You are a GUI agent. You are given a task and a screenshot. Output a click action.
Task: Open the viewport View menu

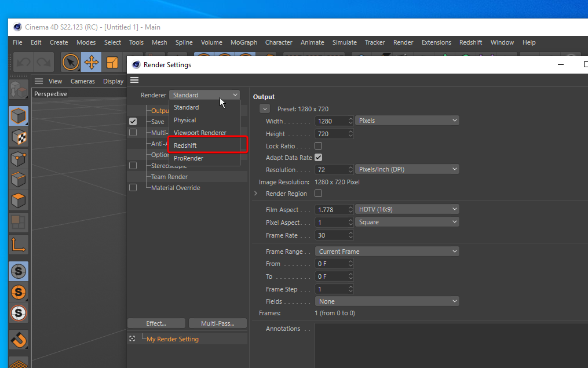[55, 81]
